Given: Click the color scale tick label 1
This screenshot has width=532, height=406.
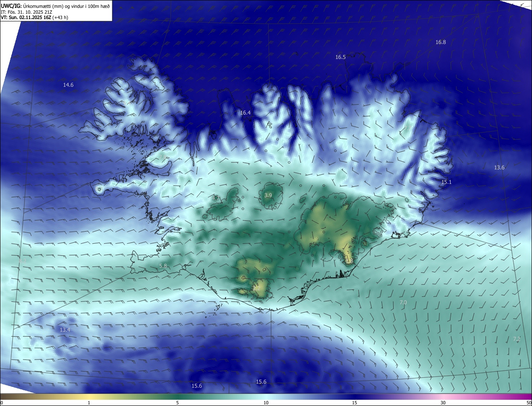Looking at the screenshot, I should pos(89,403).
